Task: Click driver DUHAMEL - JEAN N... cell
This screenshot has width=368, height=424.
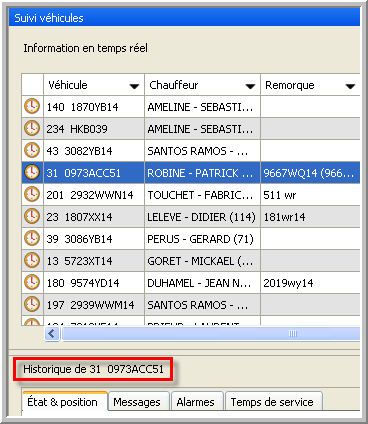Action: [202, 283]
